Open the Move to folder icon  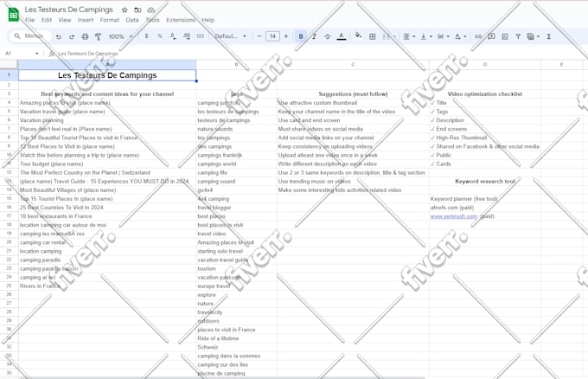[x=137, y=10]
